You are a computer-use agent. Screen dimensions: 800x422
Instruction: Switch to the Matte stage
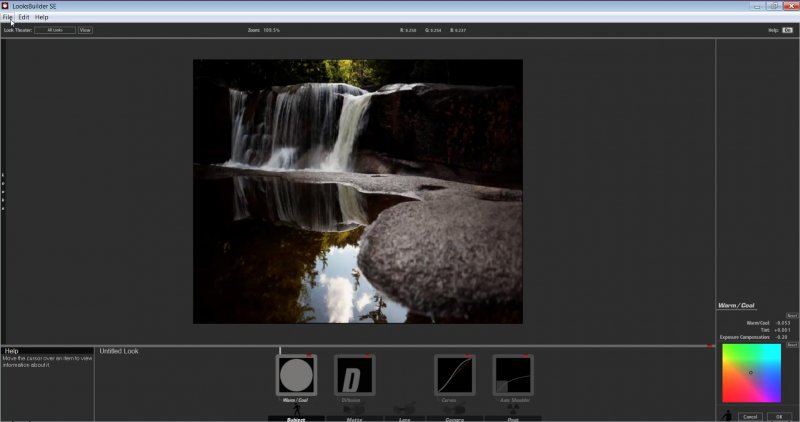click(354, 418)
